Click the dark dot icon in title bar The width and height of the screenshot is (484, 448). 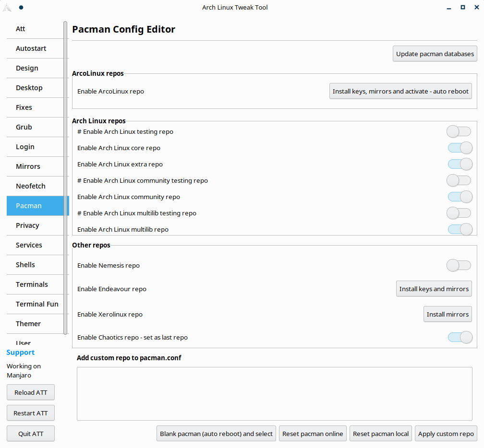(21, 7)
